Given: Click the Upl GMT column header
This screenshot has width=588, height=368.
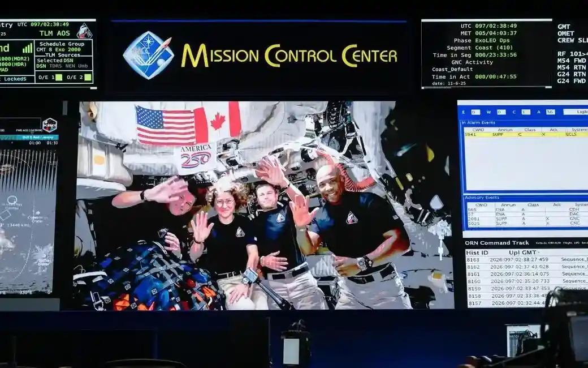Looking at the screenshot, I should coord(524,252).
